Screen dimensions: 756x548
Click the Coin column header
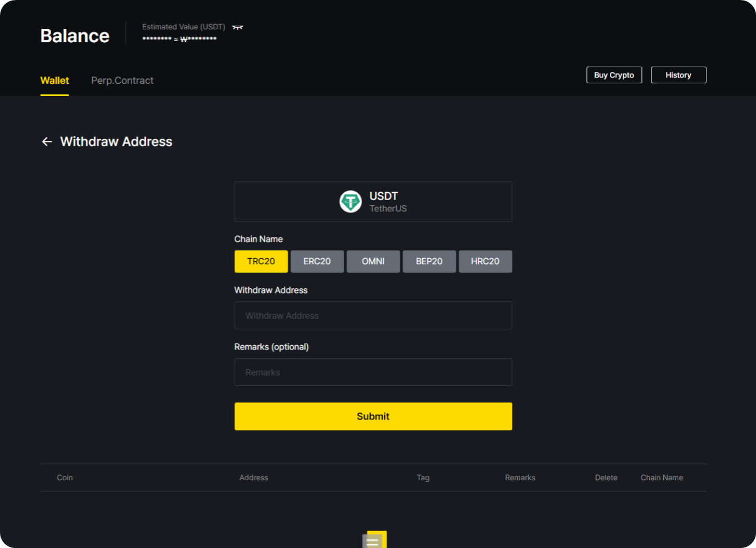65,478
